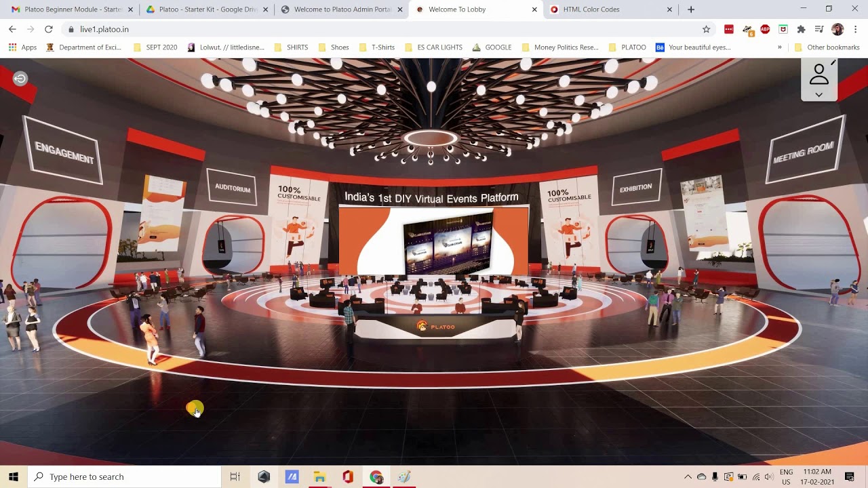Open the dark hexagon app on taskbar
The image size is (868, 488).
264,476
